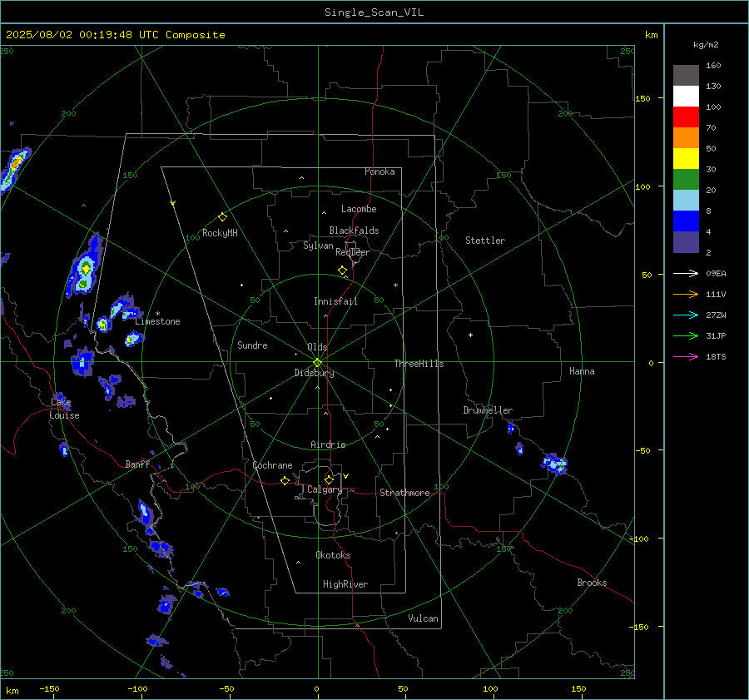Click the magenta 18TS arrow icon
749x700 pixels.
686,356
